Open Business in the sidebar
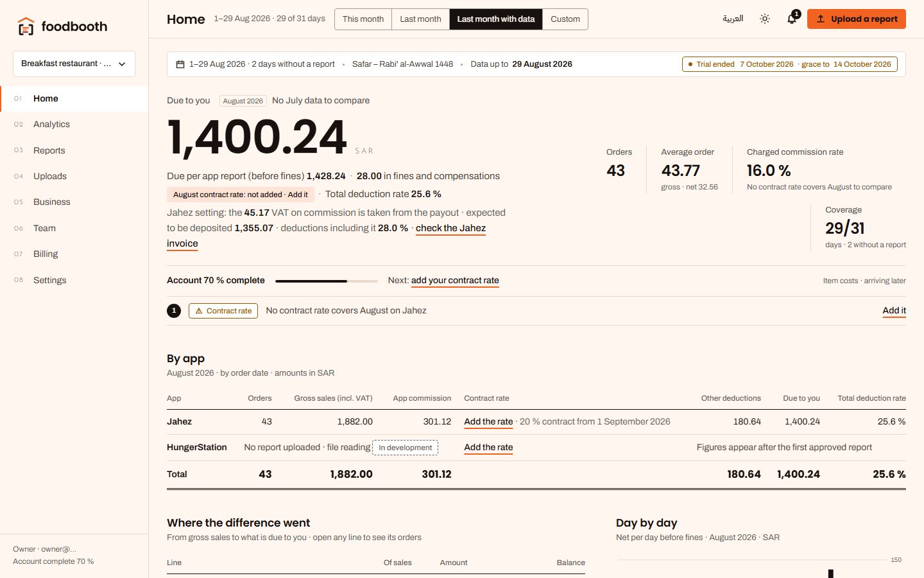Screen dimensions: 924x578 pyautogui.click(x=74, y=202)
